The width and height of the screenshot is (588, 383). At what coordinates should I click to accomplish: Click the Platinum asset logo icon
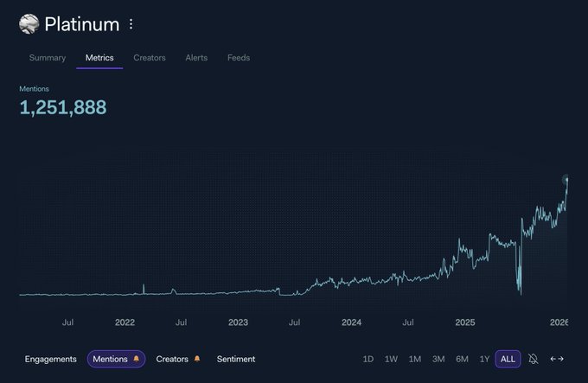[29, 24]
